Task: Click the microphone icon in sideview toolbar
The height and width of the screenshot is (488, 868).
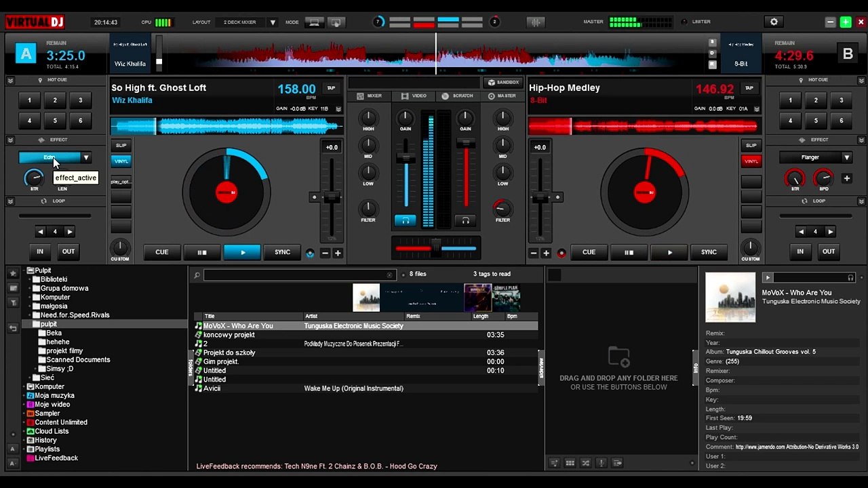Action: 601,463
